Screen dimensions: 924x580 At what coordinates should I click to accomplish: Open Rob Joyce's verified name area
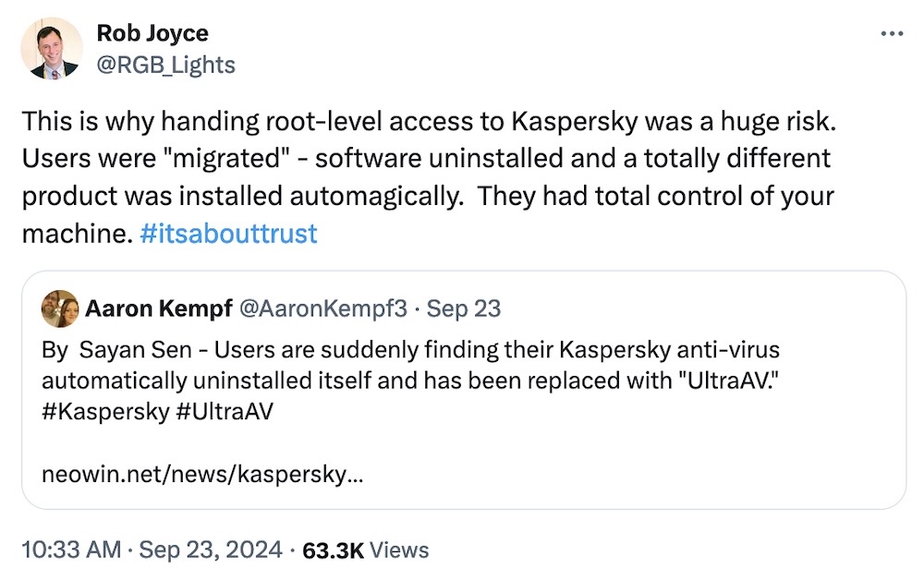pyautogui.click(x=152, y=32)
